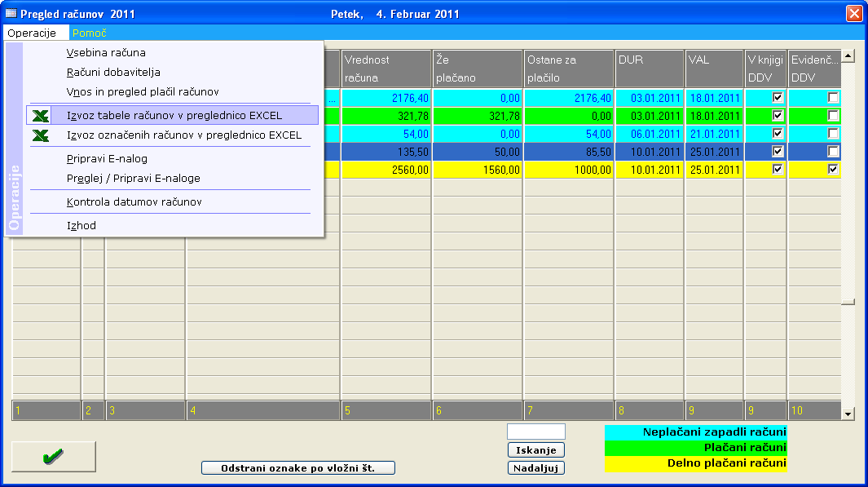Viewport: 868px width, 487px height.
Task: Enable Evidenč. DDV checkbox in first row
Action: 833,97
